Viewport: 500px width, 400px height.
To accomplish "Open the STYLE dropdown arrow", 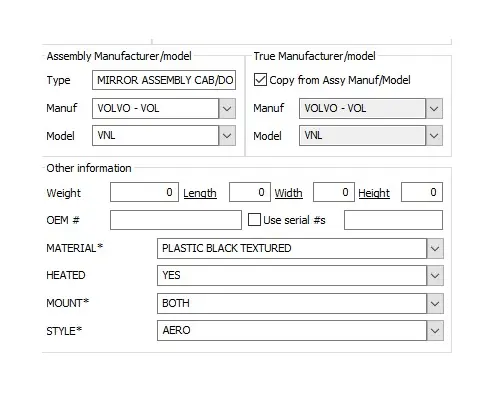I will [x=435, y=331].
